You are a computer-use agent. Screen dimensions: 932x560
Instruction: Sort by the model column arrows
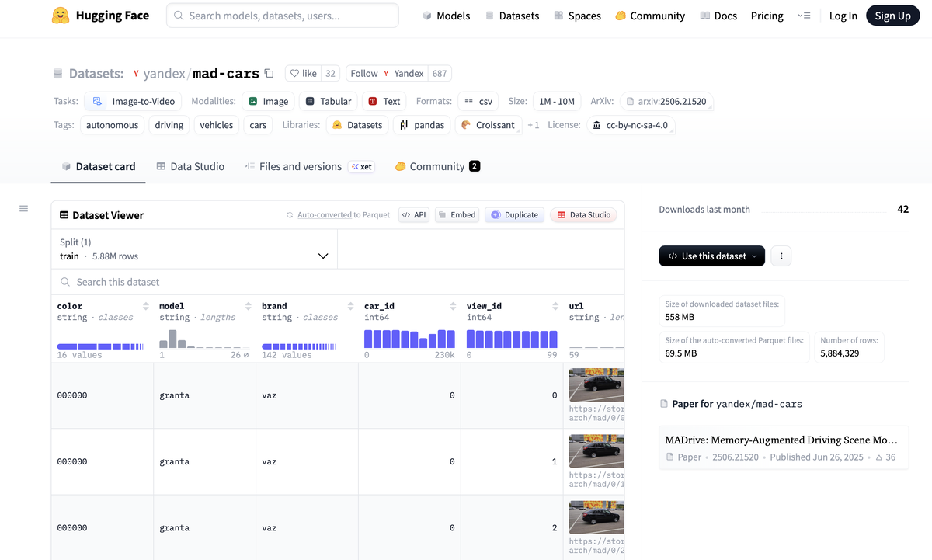click(249, 306)
